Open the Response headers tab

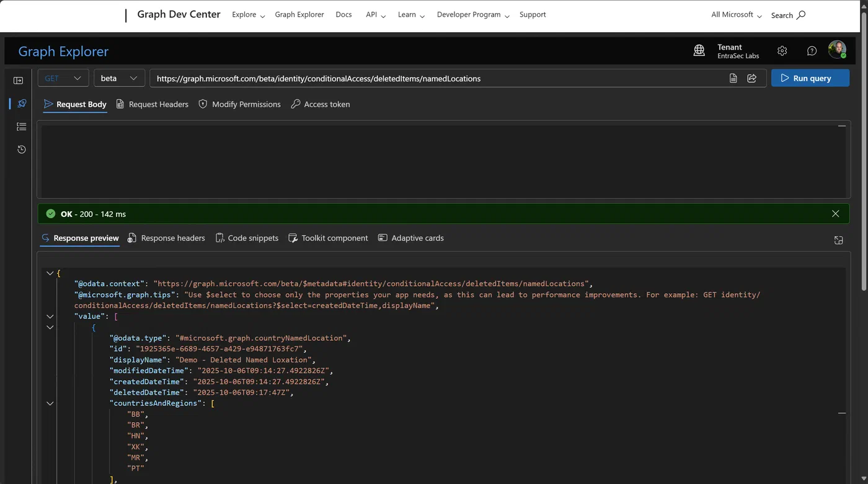click(166, 238)
